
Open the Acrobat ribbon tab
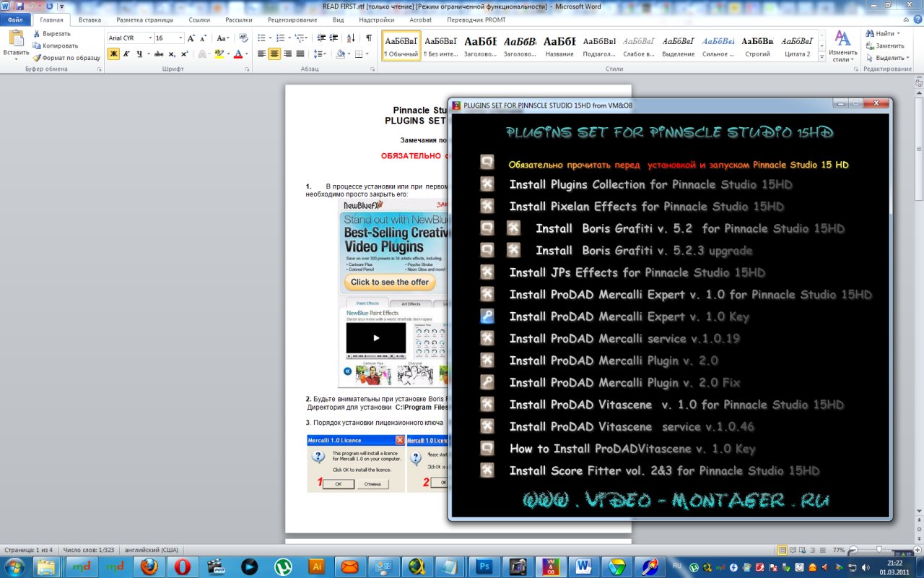coord(420,20)
